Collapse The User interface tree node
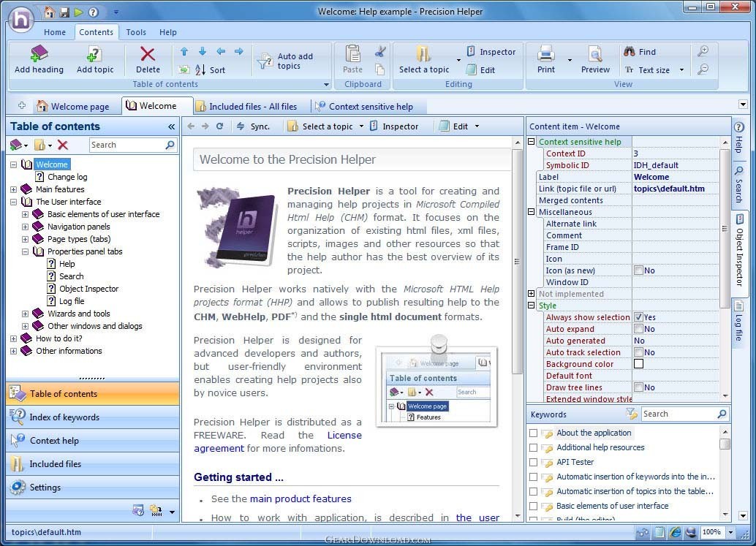Image resolution: width=756 pixels, height=546 pixels. click(13, 202)
